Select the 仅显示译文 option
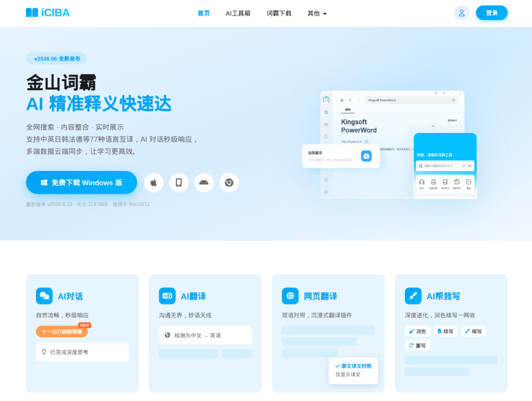 click(348, 374)
